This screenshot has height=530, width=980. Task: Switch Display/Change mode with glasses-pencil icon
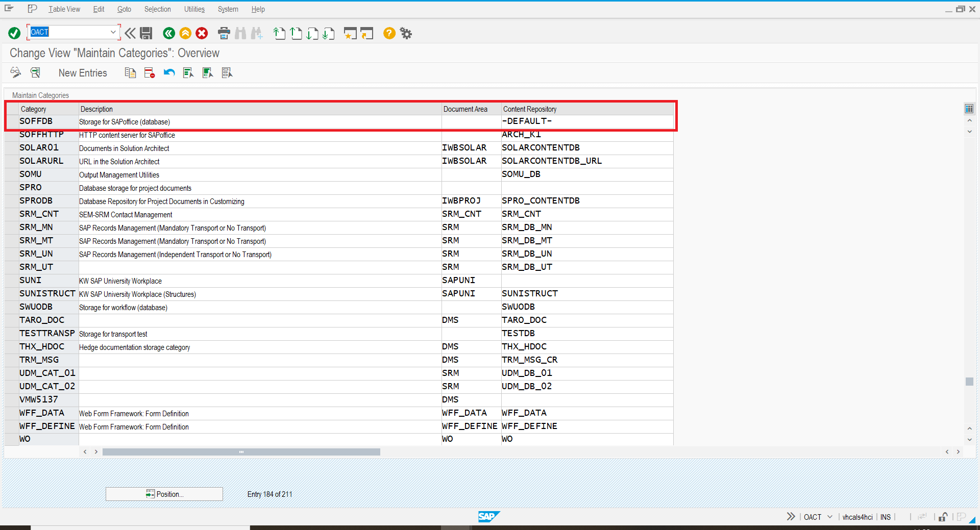[15, 72]
